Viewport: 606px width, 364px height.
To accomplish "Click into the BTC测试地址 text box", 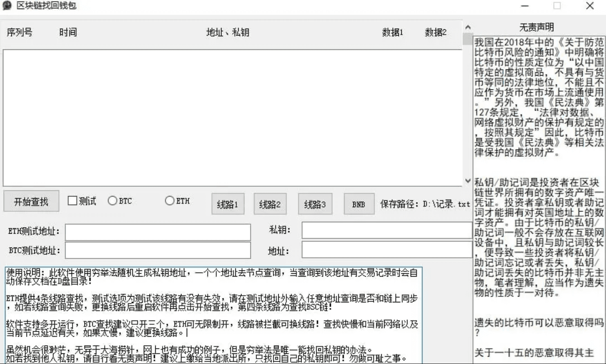I will 158,250.
